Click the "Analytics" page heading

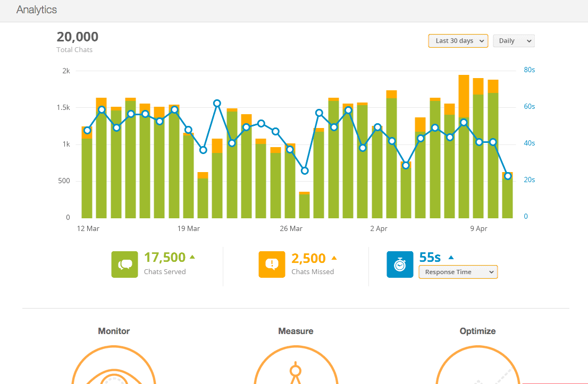coord(37,10)
